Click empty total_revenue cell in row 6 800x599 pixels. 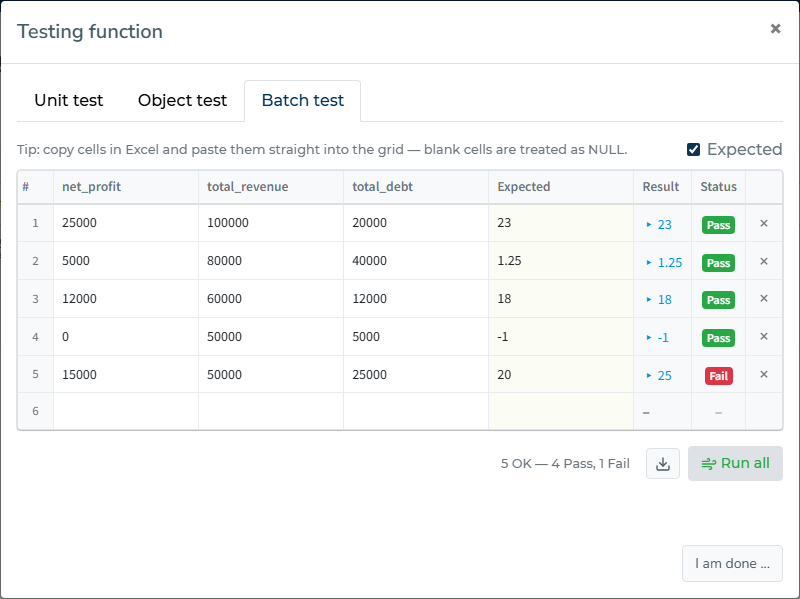click(x=271, y=411)
